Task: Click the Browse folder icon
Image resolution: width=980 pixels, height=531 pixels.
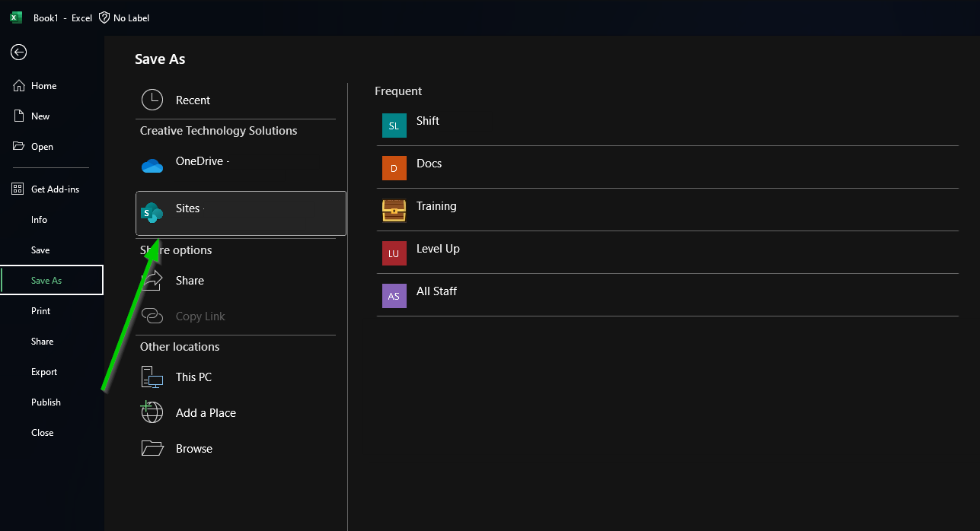Action: tap(152, 448)
